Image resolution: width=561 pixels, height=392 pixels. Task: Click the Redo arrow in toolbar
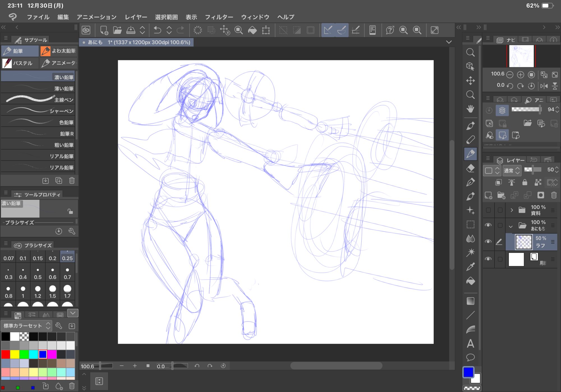[x=180, y=30]
